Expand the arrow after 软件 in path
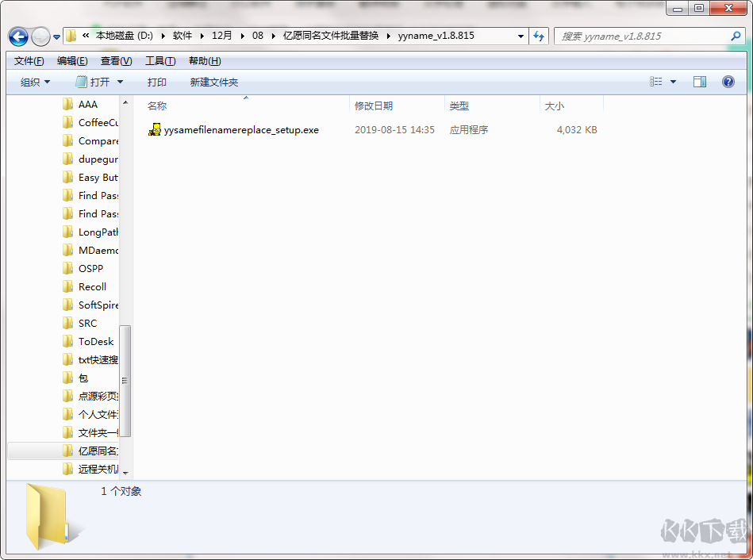 pyautogui.click(x=202, y=36)
